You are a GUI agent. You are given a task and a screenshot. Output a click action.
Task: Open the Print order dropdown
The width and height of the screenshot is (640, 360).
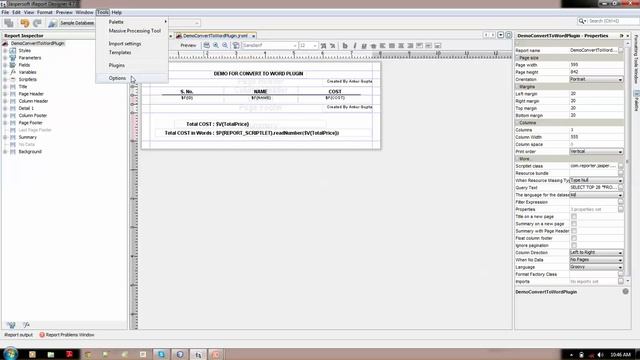point(596,151)
